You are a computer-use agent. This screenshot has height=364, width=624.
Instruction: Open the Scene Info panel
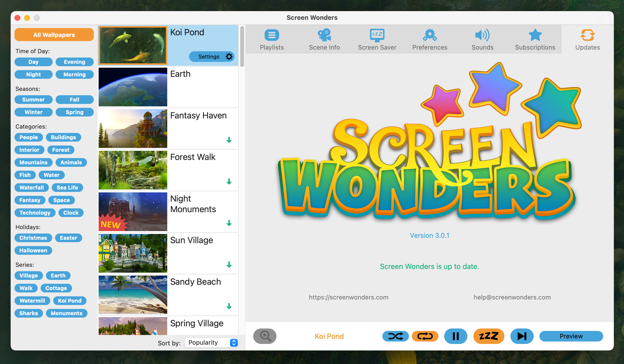[x=324, y=40]
